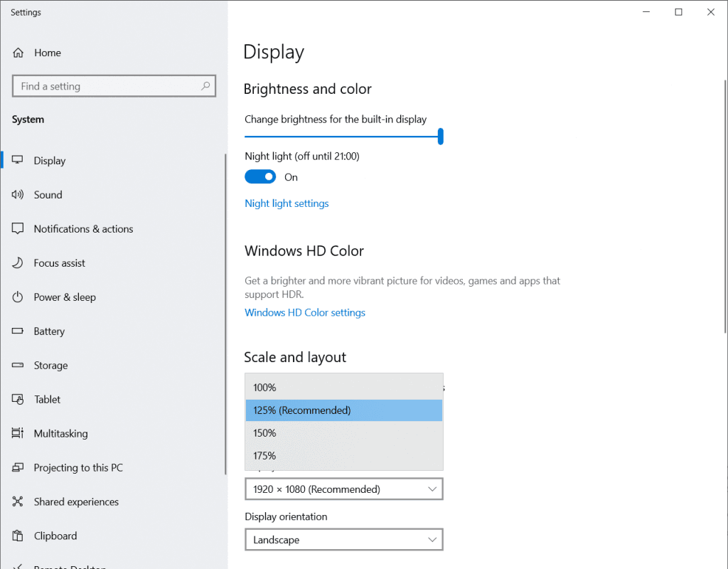Go to Notifications & actions settings

pyautogui.click(x=113, y=228)
